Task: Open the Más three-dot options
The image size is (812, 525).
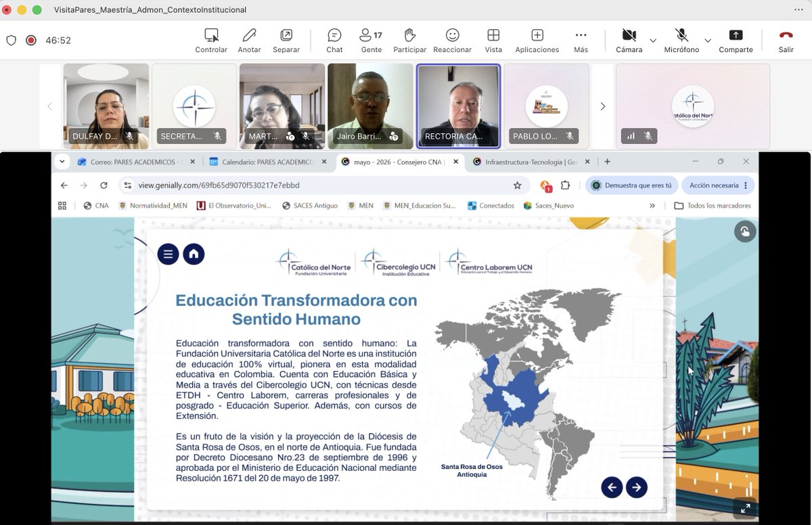Action: pos(581,41)
